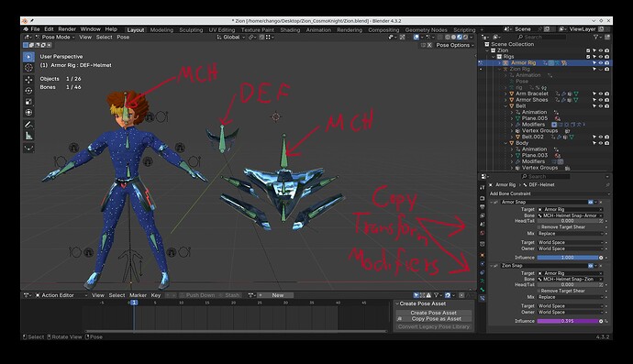Choose the Scale tool
633x364 pixels.
[28, 101]
